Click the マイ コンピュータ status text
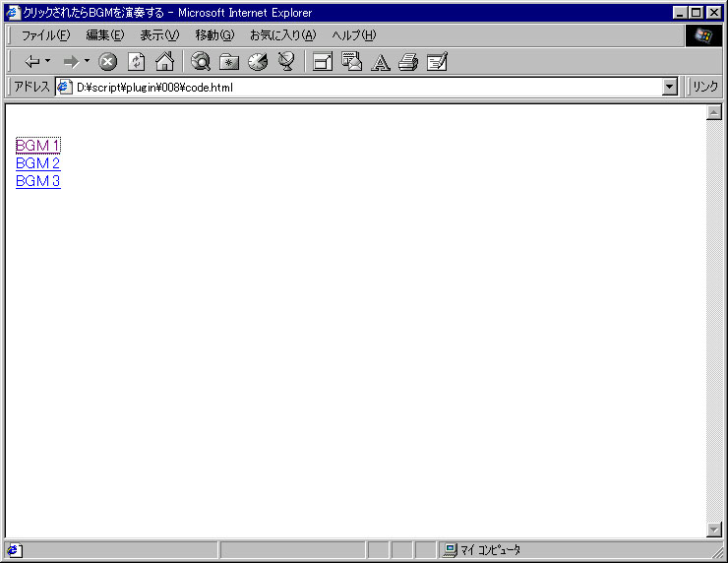 click(x=491, y=550)
